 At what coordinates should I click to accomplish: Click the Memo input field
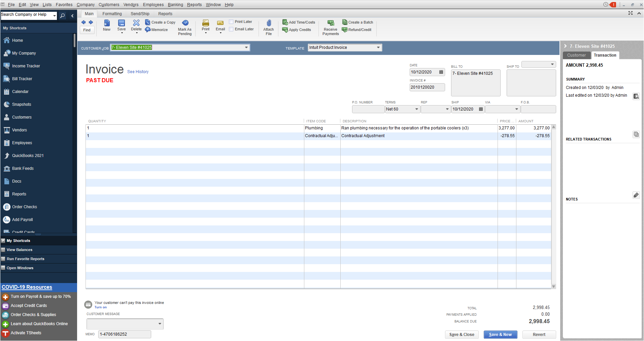[125, 334]
